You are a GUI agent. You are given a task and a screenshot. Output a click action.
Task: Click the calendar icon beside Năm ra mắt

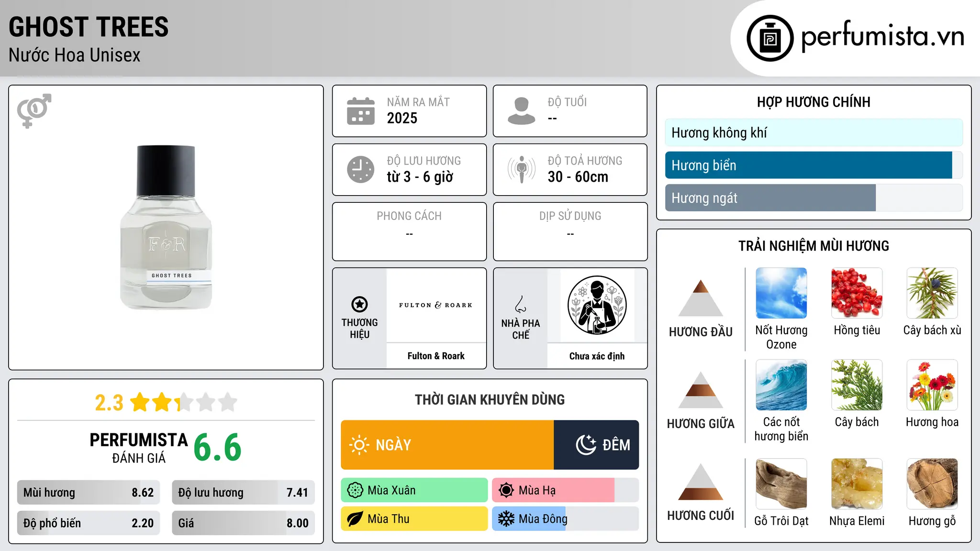361,111
